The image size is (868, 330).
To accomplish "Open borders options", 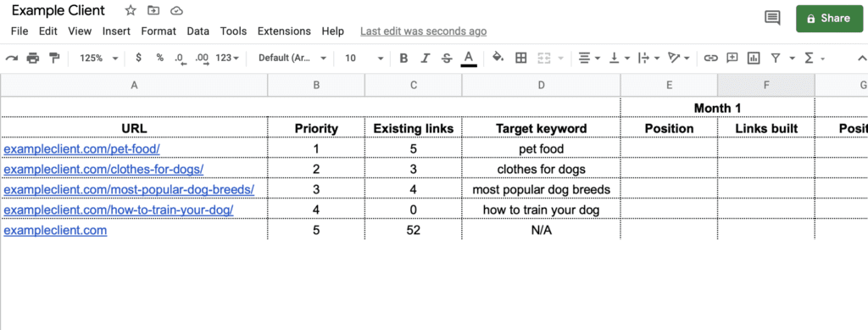I will point(521,58).
